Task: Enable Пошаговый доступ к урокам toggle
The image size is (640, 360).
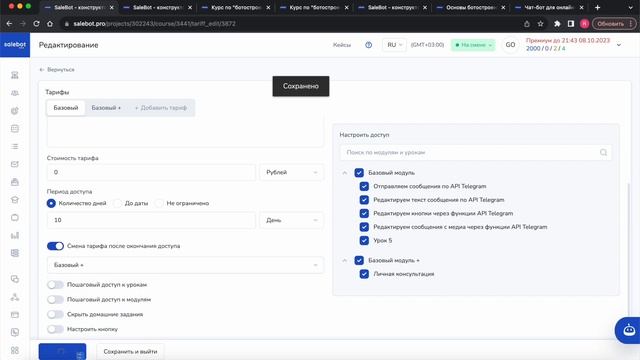Action: click(55, 284)
